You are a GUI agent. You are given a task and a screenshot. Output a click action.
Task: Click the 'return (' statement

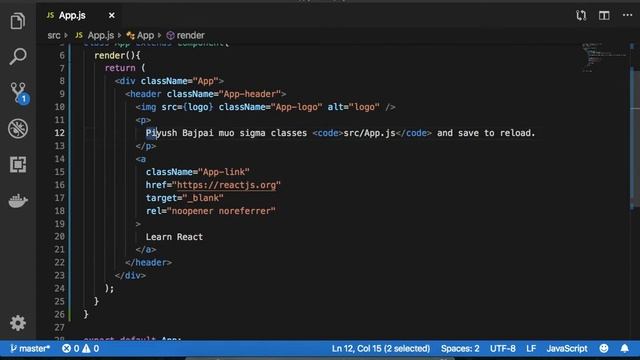coord(125,68)
